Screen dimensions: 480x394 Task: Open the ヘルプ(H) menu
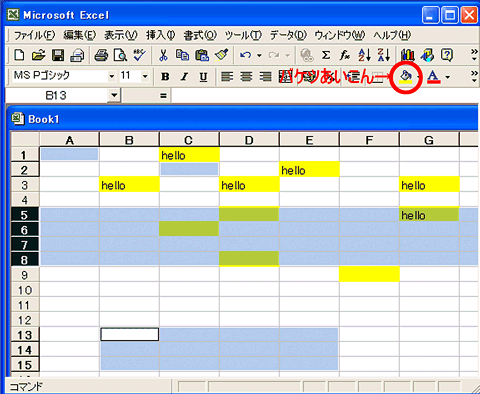[392, 35]
